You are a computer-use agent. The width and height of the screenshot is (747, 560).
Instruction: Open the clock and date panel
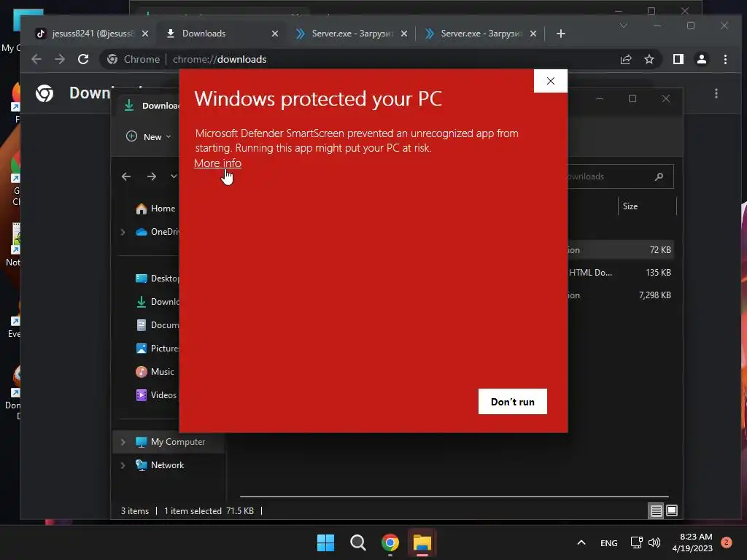(x=692, y=542)
